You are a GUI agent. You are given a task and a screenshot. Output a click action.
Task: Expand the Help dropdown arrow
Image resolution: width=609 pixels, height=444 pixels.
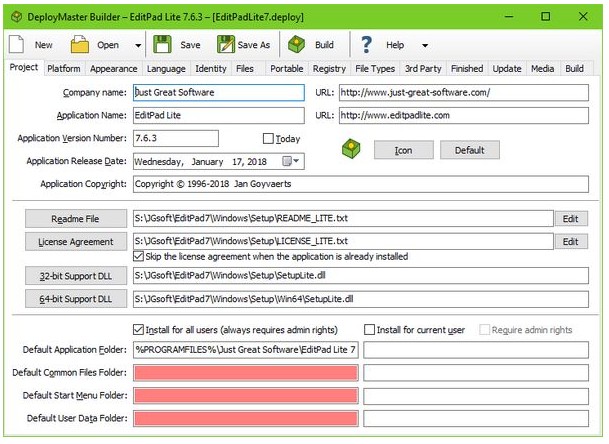coord(425,45)
